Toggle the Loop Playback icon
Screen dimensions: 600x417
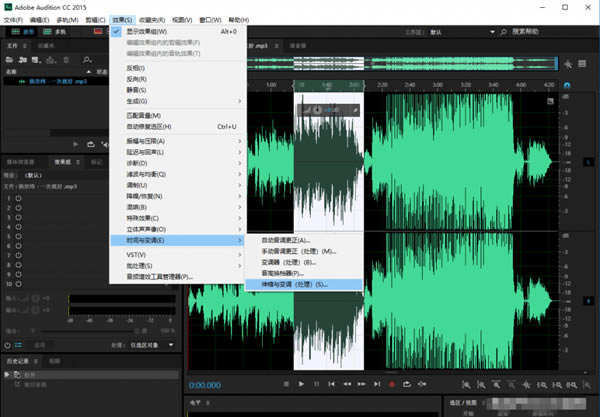406,384
